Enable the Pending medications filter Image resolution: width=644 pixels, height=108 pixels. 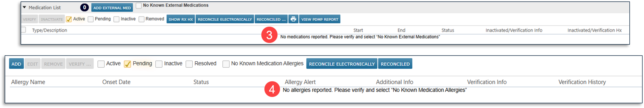[x=91, y=19]
